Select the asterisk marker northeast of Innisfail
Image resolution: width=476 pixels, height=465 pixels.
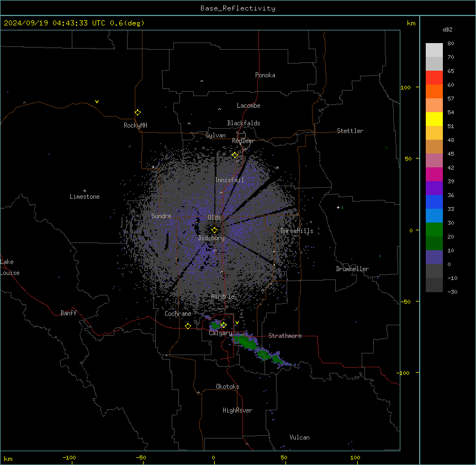277,168
